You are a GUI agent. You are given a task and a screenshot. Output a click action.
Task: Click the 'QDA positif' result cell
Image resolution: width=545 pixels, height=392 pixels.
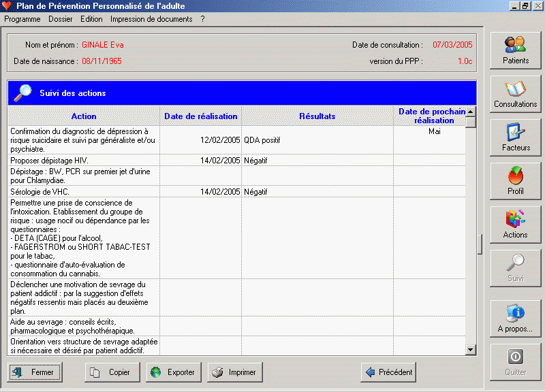coord(317,140)
